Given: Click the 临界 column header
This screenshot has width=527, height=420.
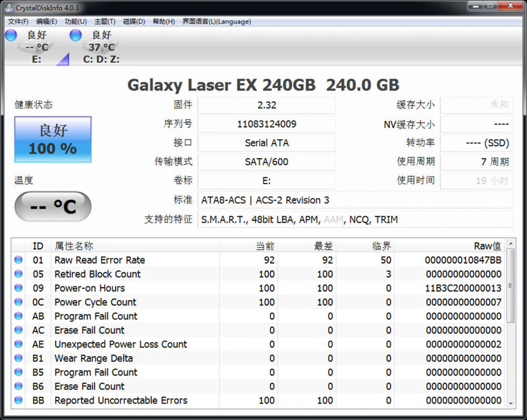Looking at the screenshot, I should point(365,246).
